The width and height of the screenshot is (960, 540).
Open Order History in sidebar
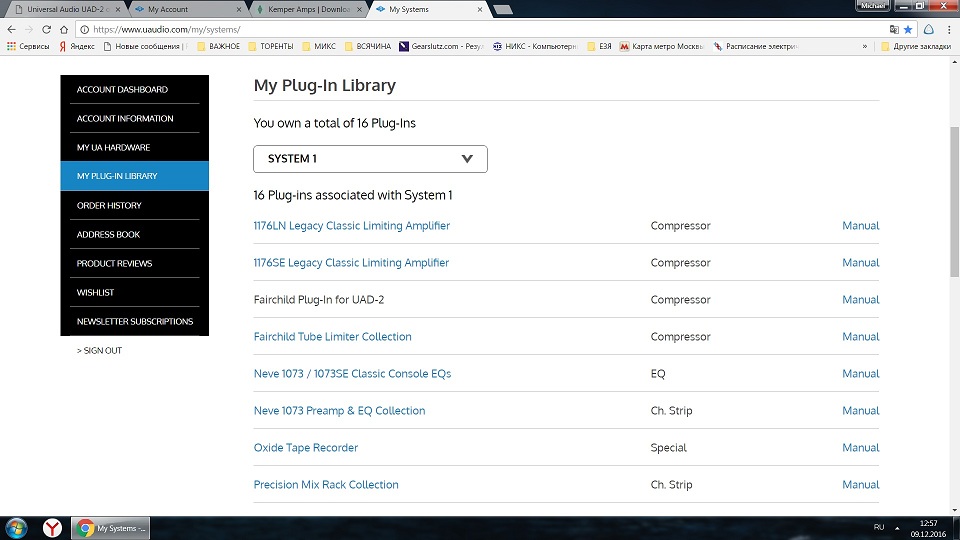(109, 205)
